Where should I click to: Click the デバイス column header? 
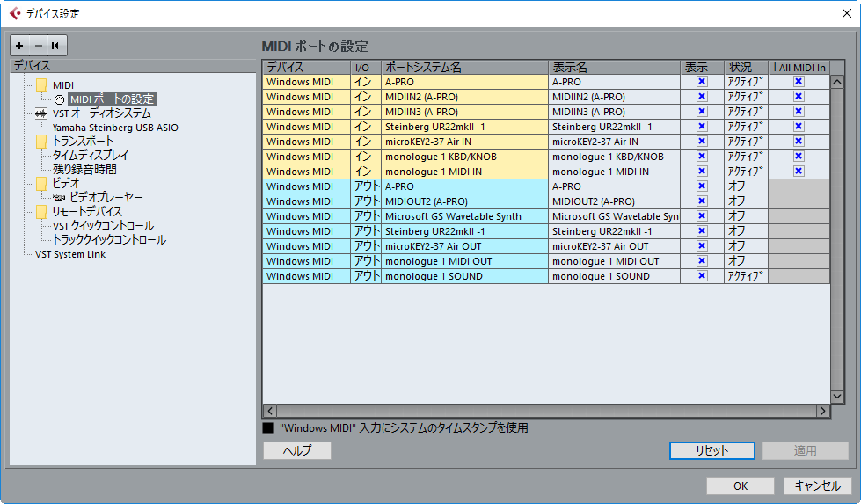tap(306, 67)
